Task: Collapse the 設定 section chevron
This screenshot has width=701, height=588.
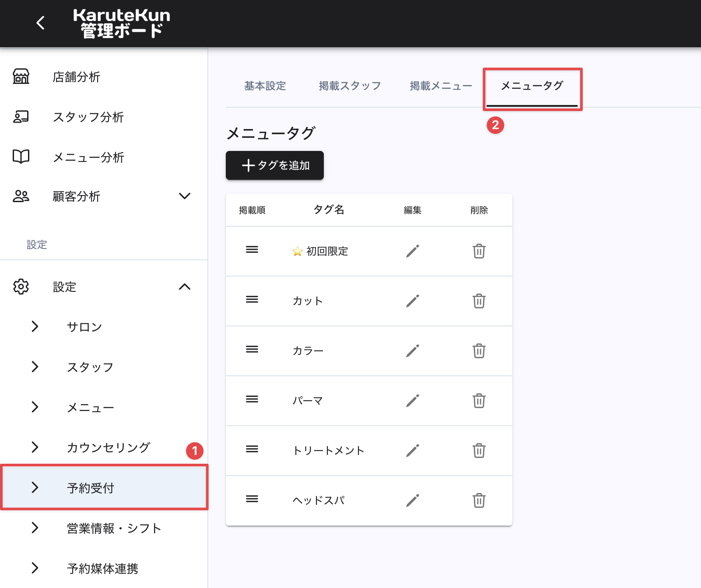Action: (x=185, y=287)
